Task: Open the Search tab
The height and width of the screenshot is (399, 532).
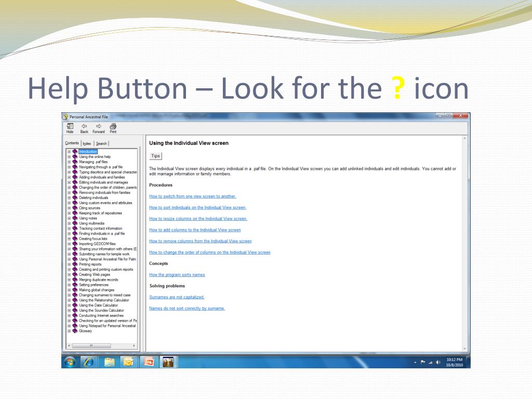Action: pos(101,143)
